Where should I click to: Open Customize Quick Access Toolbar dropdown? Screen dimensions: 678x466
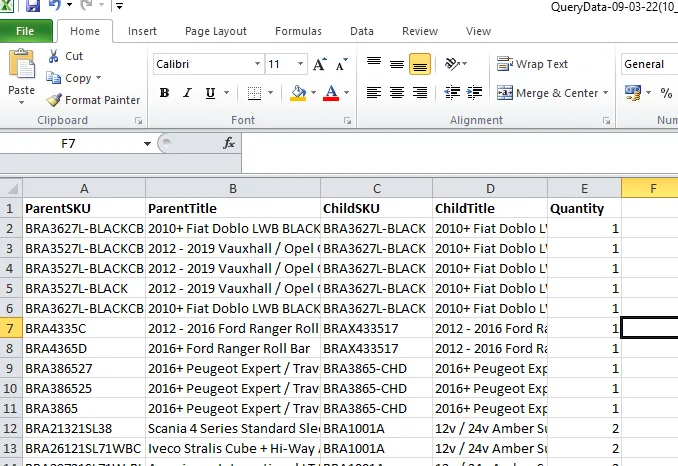119,6
